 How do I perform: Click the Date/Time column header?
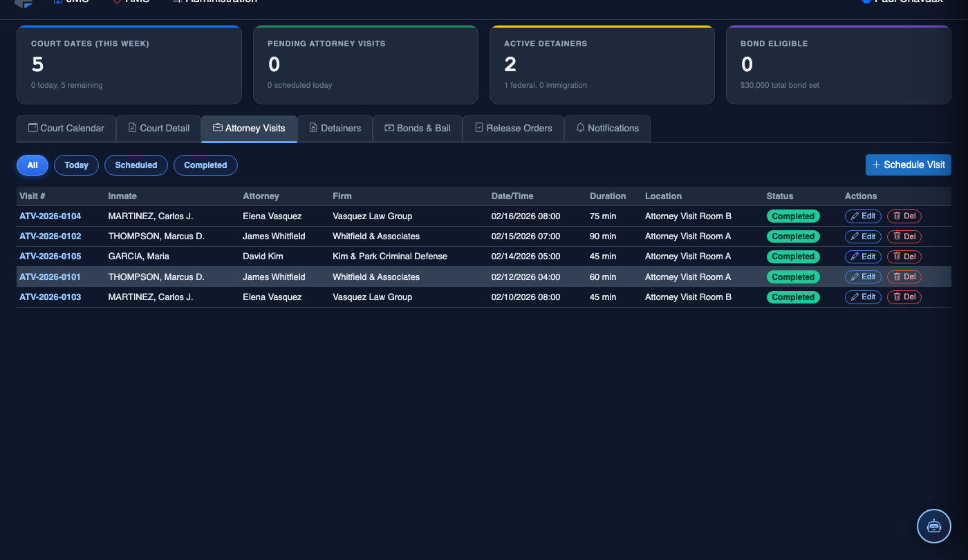pos(512,196)
